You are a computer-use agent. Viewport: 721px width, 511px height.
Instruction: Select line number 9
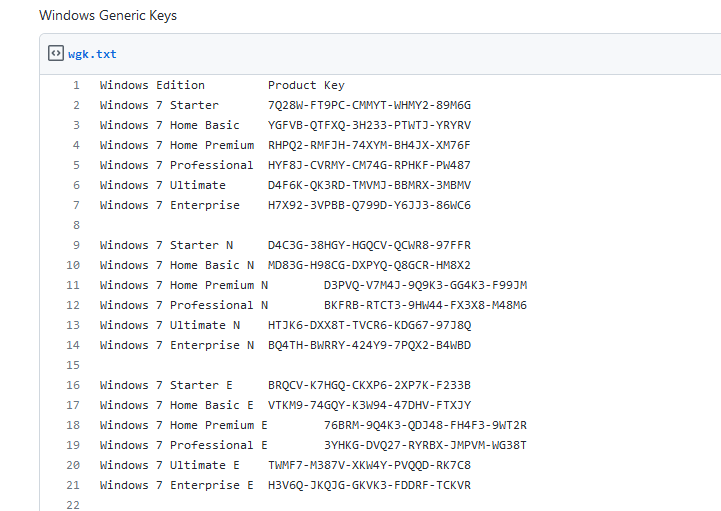[76, 245]
